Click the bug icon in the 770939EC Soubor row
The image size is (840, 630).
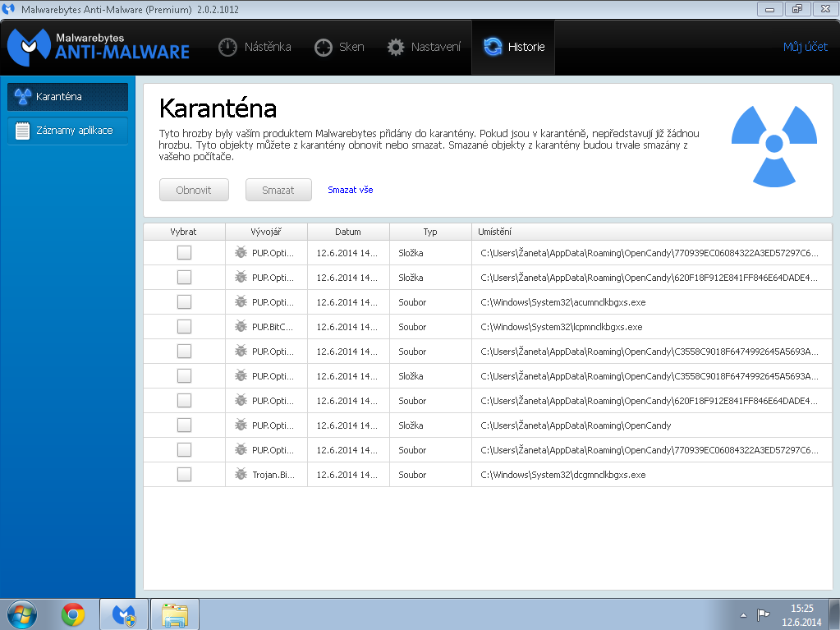(241, 449)
